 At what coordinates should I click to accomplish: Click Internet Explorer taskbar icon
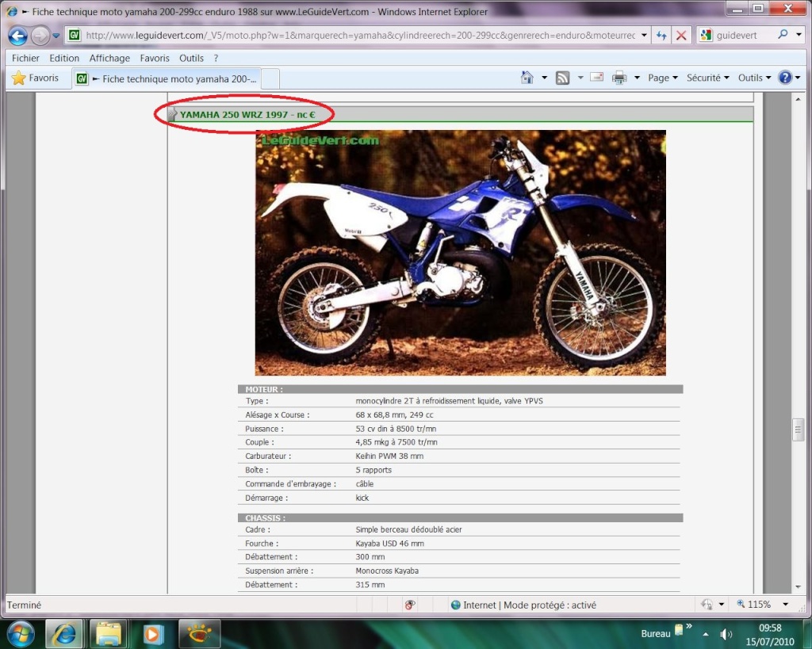[64, 633]
